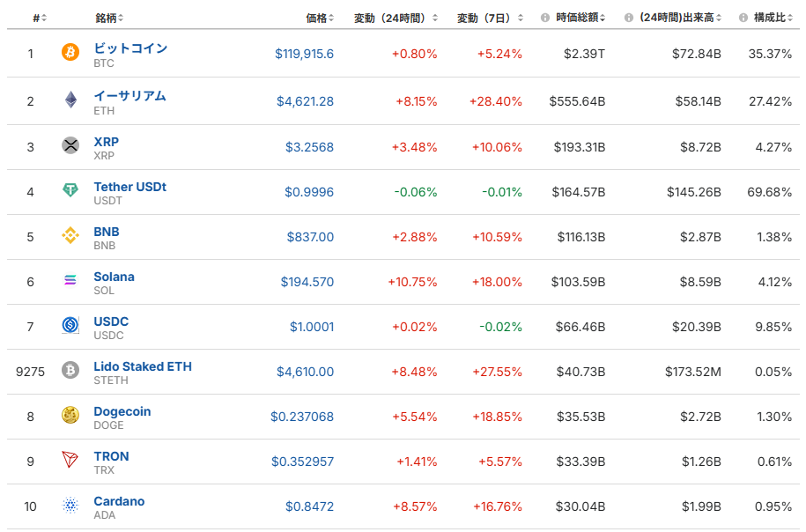Click the XRP logo icon
This screenshot has width=806, height=532.
pyautogui.click(x=70, y=145)
